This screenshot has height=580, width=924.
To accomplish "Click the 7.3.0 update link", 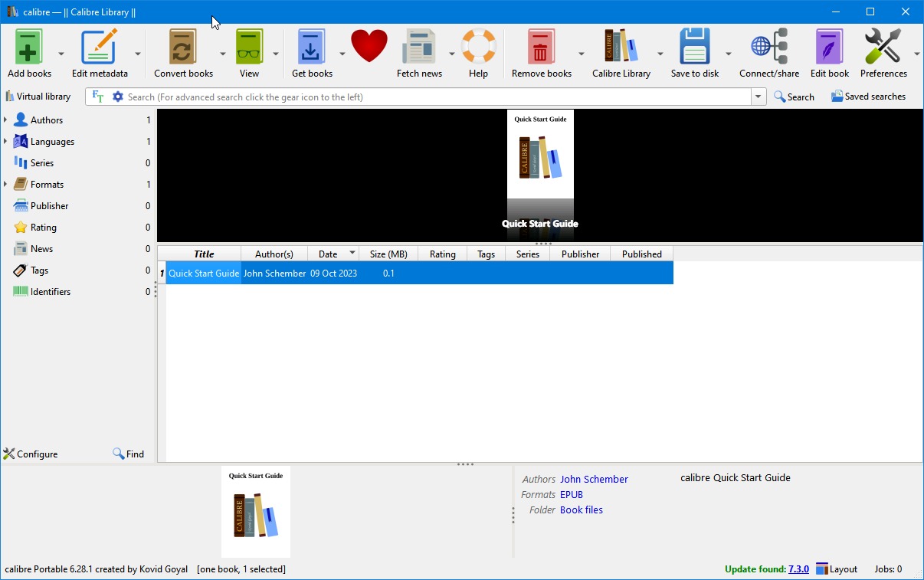I will [798, 569].
